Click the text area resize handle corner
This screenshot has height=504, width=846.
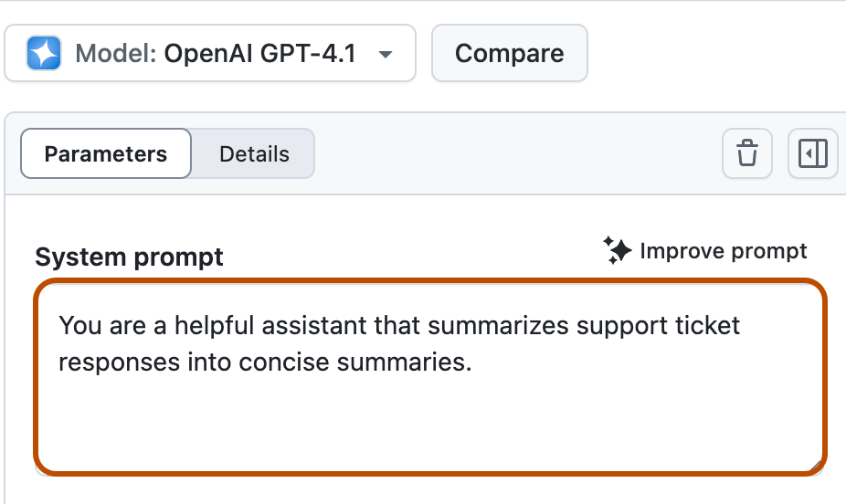[817, 467]
